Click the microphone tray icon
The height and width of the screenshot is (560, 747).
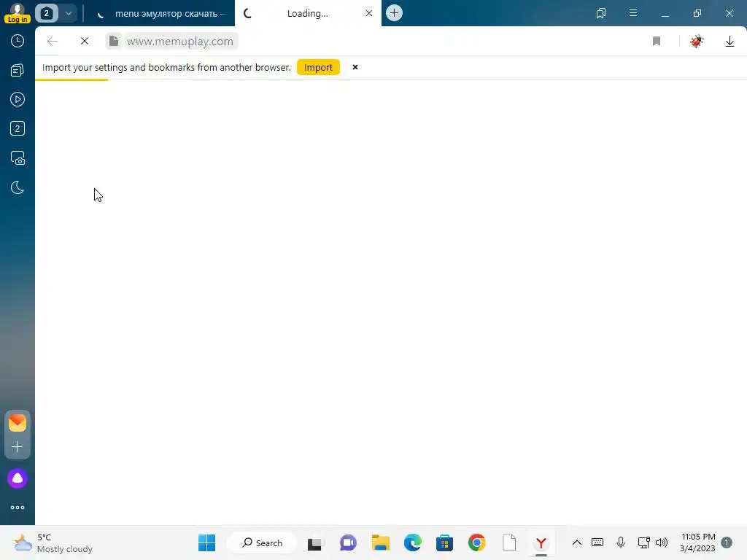[620, 542]
